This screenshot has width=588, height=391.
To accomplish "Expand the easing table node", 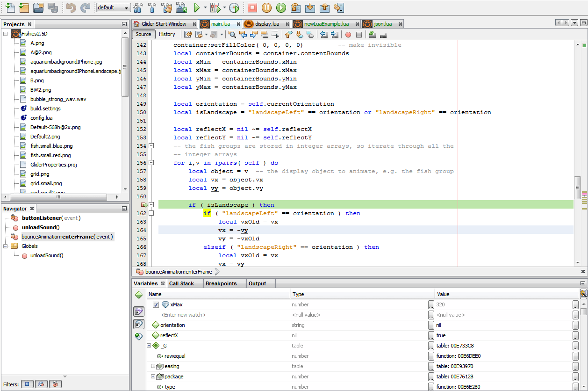I will tap(153, 366).
